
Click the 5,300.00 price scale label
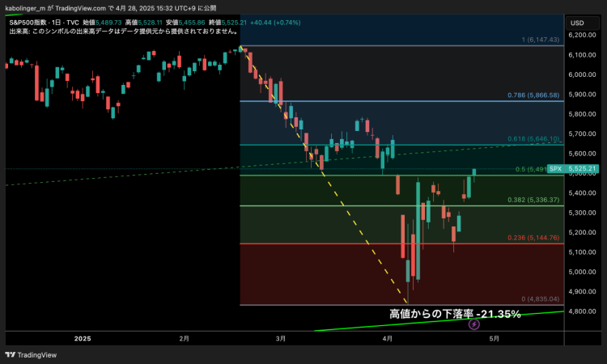point(582,213)
